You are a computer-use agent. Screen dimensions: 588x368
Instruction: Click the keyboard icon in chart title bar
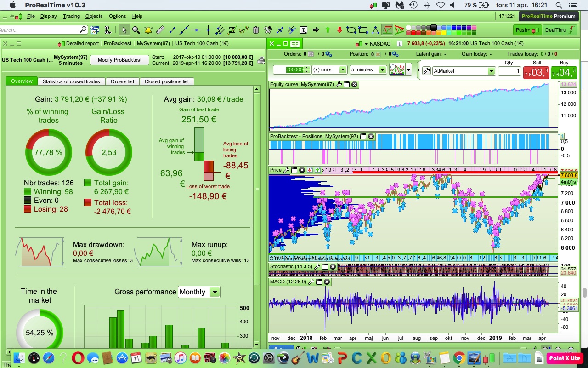point(295,44)
